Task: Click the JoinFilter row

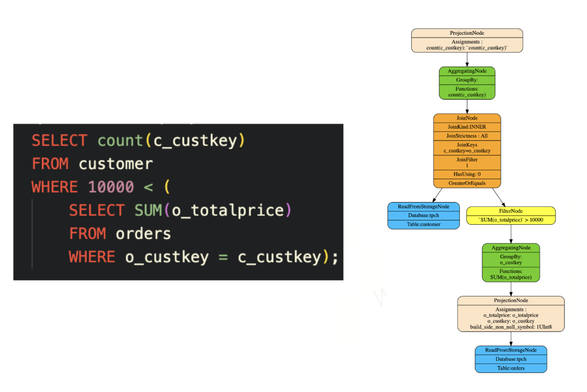Action: (467, 162)
